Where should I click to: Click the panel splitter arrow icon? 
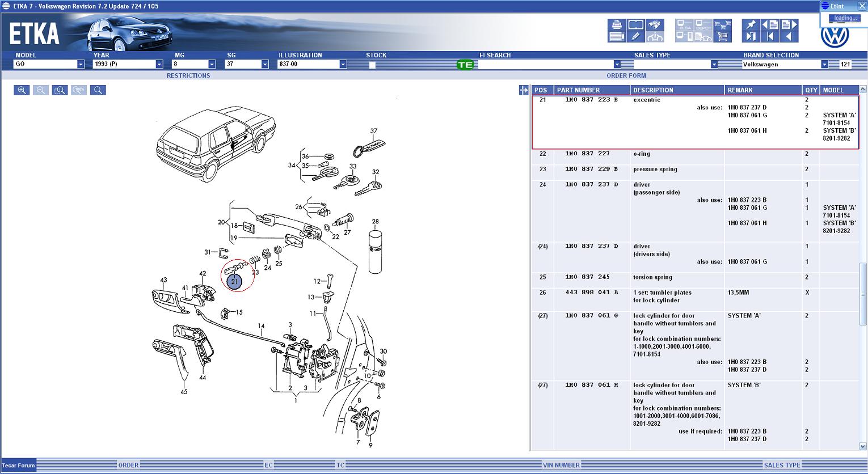click(523, 90)
